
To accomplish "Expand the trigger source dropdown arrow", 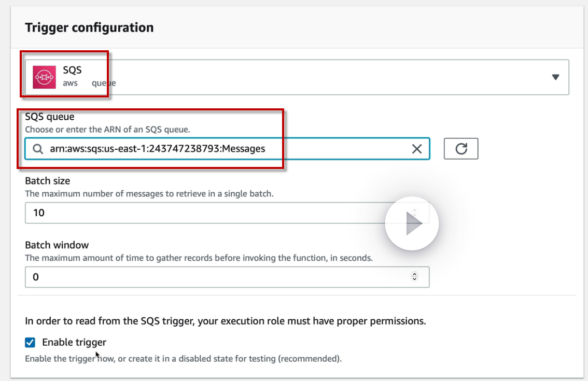I will tap(555, 77).
